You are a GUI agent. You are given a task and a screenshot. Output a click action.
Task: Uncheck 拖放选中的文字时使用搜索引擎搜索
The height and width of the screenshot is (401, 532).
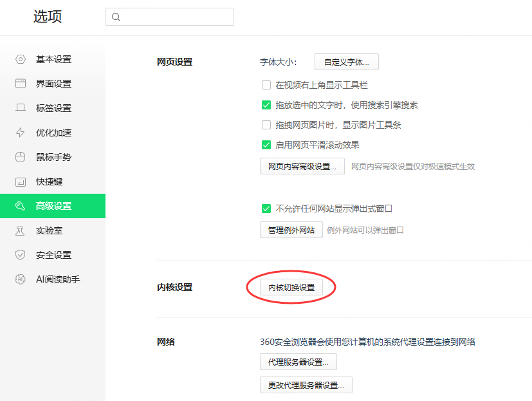266,105
